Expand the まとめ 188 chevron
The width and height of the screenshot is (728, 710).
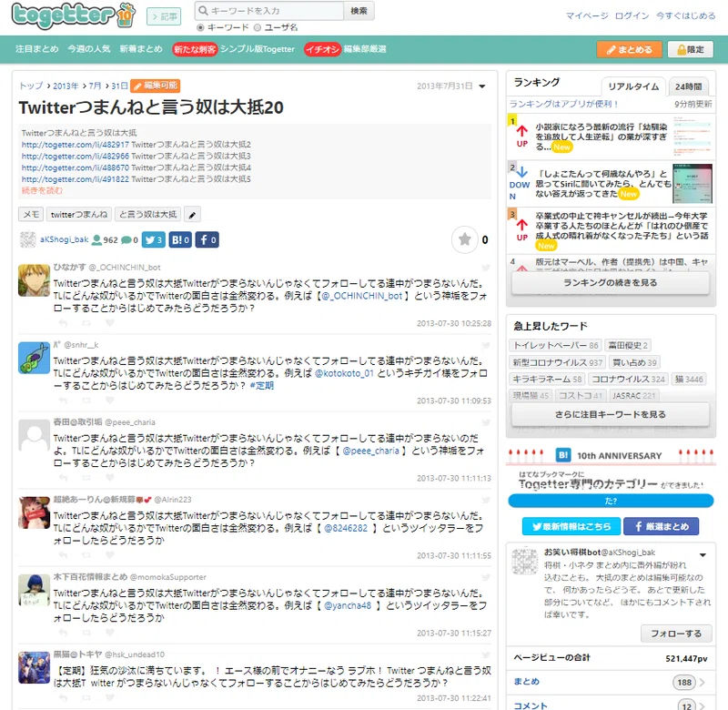703,682
